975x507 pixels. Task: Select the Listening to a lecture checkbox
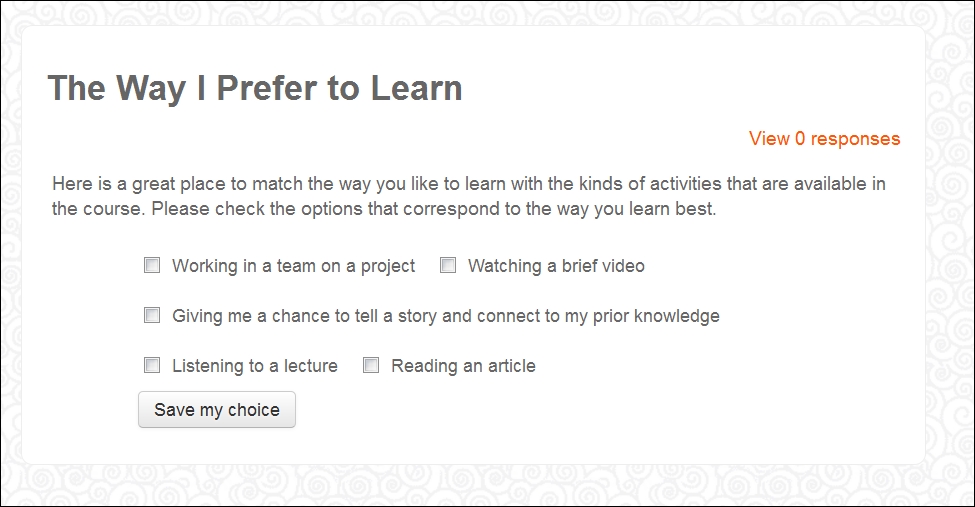(x=152, y=365)
